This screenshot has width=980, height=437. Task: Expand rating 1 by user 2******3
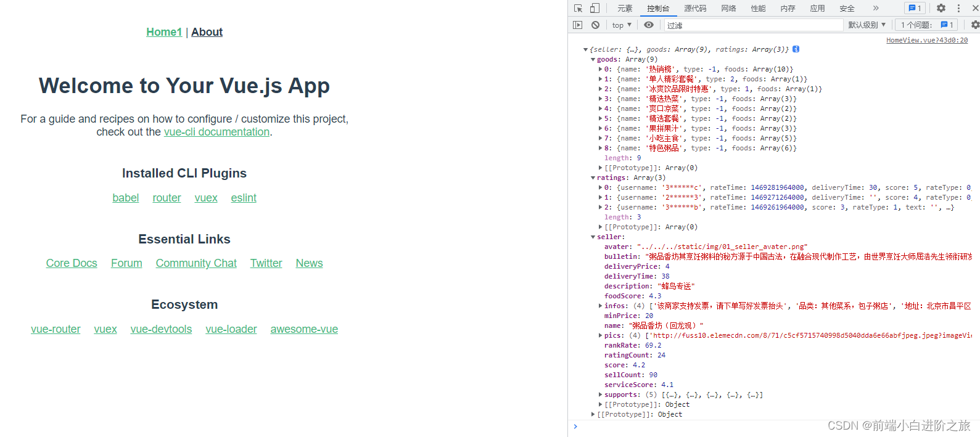[x=601, y=197]
